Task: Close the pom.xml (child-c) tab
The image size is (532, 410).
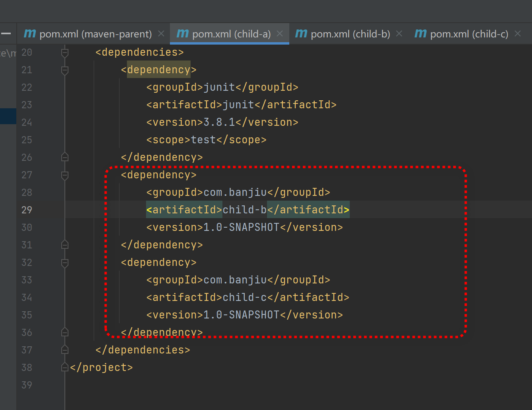Action: 518,34
